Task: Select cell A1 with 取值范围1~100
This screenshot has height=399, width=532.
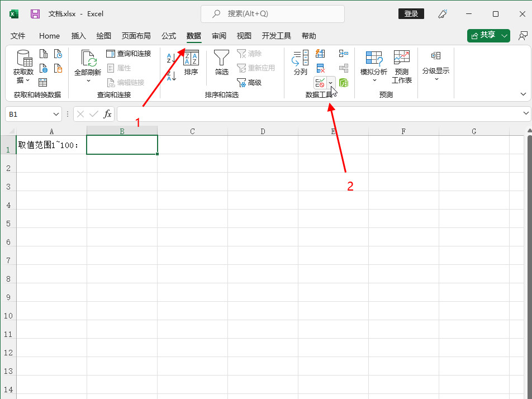Action: (51, 145)
